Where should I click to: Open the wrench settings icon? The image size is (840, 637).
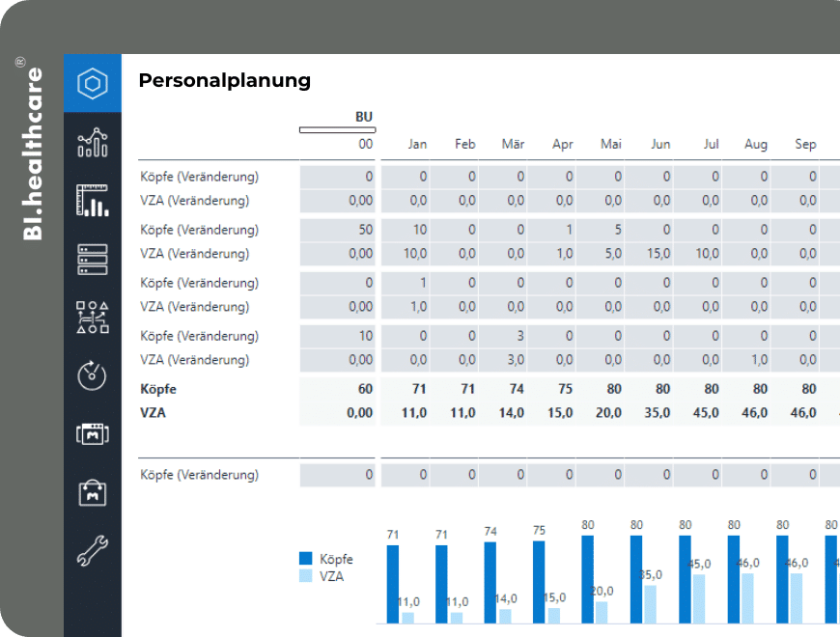(92, 551)
